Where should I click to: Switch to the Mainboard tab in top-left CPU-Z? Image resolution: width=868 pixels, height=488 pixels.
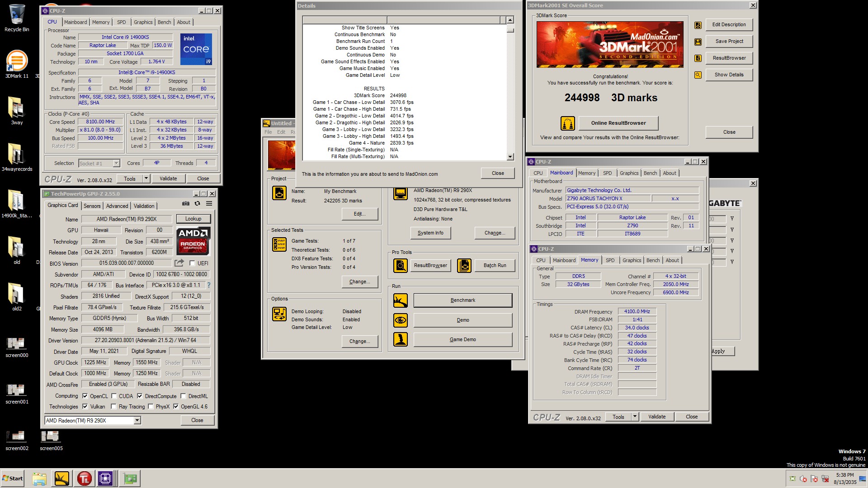click(x=75, y=22)
